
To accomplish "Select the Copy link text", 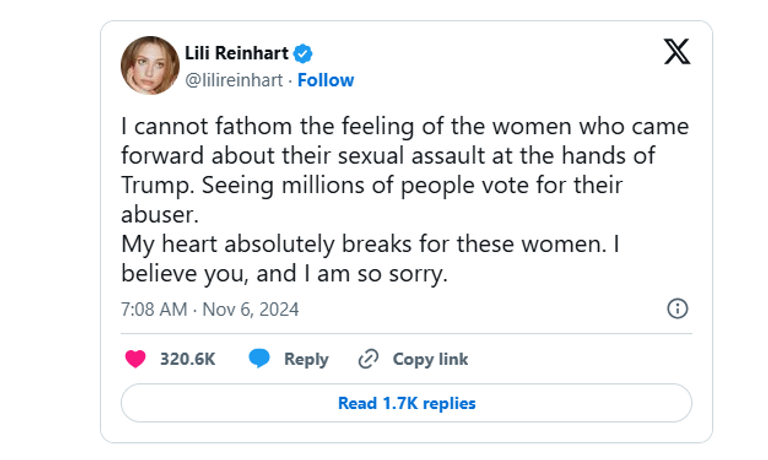I will (430, 359).
